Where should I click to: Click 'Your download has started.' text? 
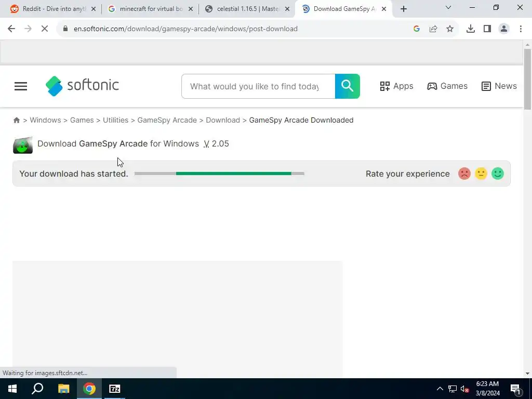coord(74,174)
